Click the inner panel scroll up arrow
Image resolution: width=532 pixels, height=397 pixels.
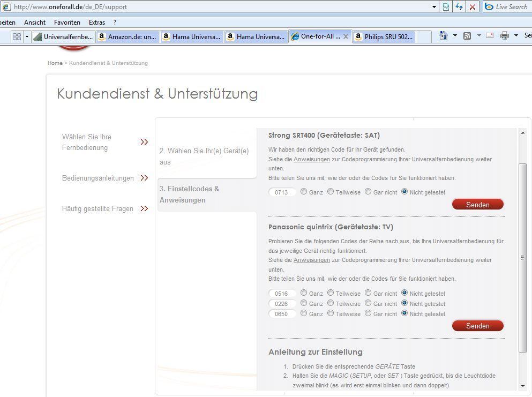522,133
